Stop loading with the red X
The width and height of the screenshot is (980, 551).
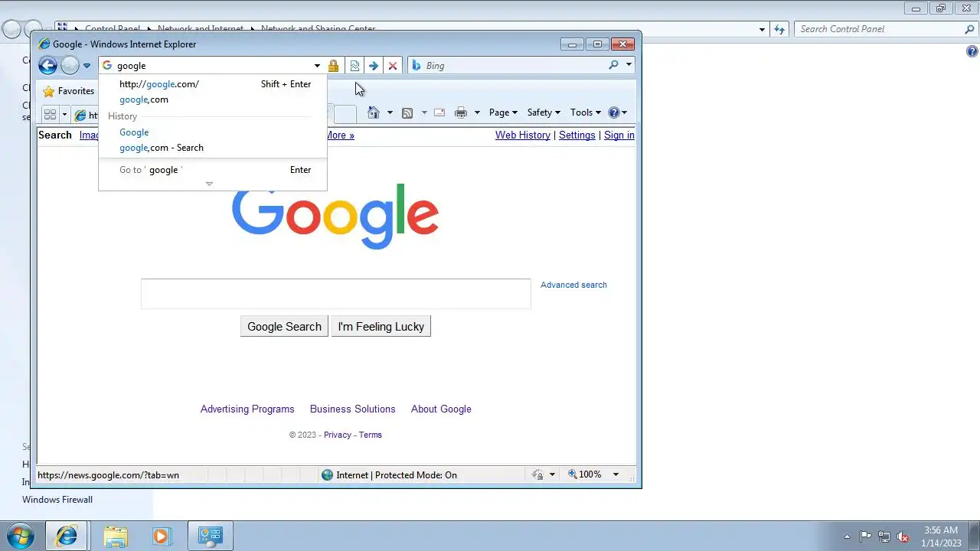click(393, 66)
